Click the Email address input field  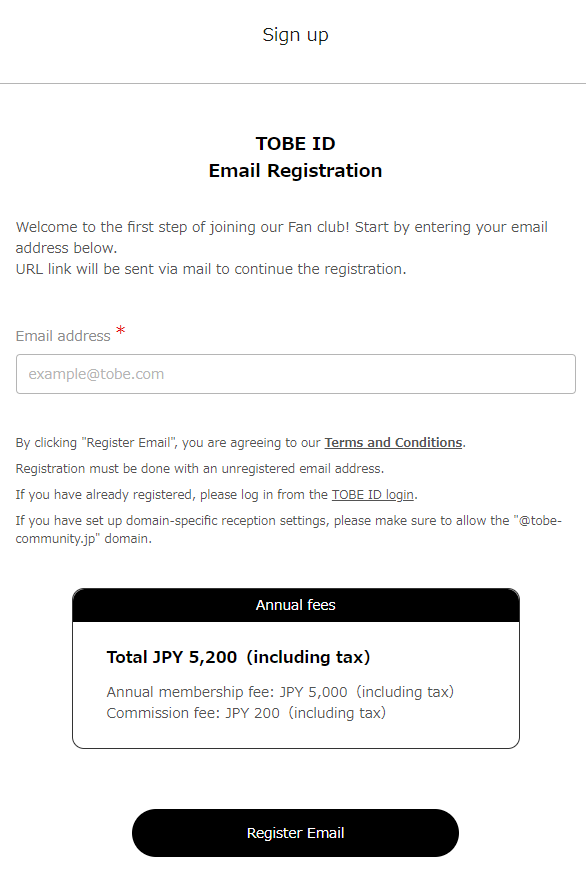(x=296, y=374)
